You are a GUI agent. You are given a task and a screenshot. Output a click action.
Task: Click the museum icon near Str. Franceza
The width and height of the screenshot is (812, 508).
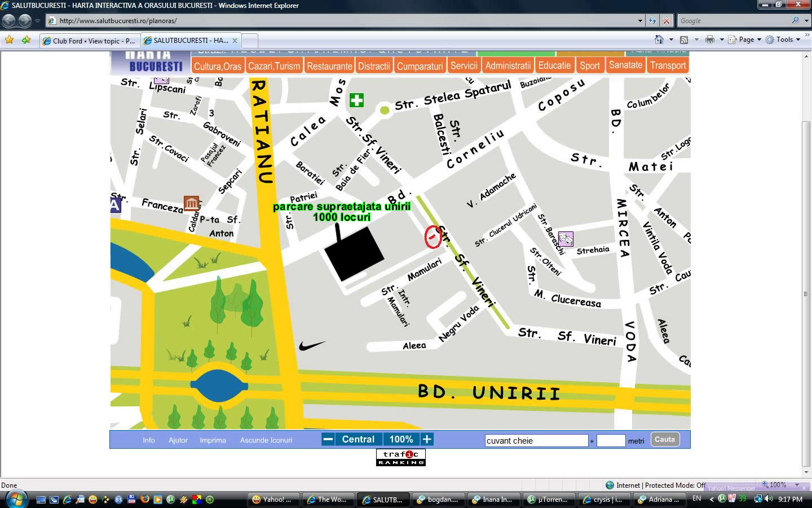point(191,203)
